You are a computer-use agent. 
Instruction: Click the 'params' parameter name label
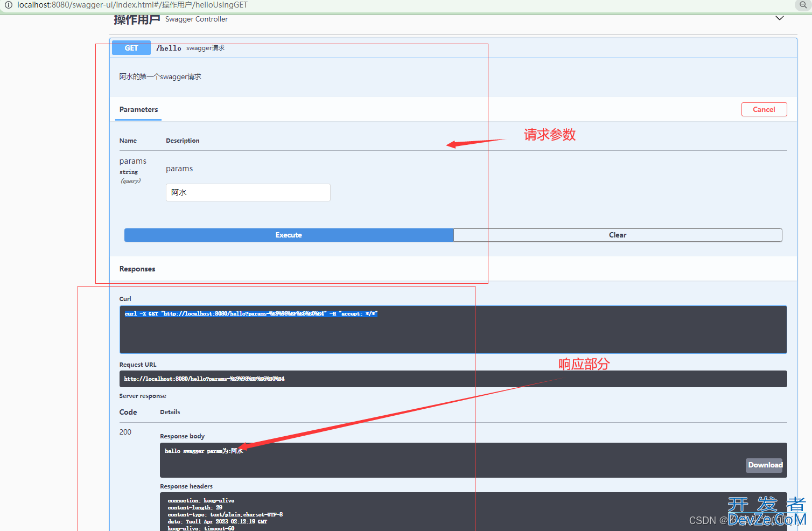(133, 161)
